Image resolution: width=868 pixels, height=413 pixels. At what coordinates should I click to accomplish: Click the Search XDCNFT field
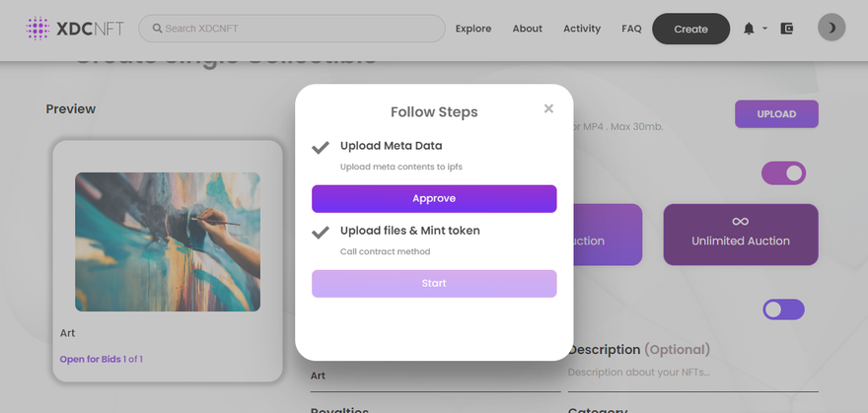[296, 29]
